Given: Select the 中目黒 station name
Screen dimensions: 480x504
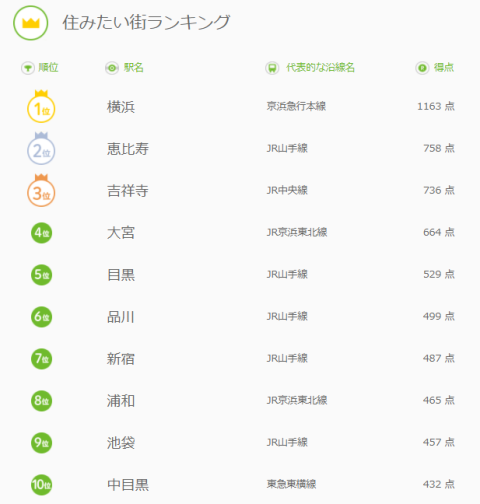Looking at the screenshot, I should (128, 485).
